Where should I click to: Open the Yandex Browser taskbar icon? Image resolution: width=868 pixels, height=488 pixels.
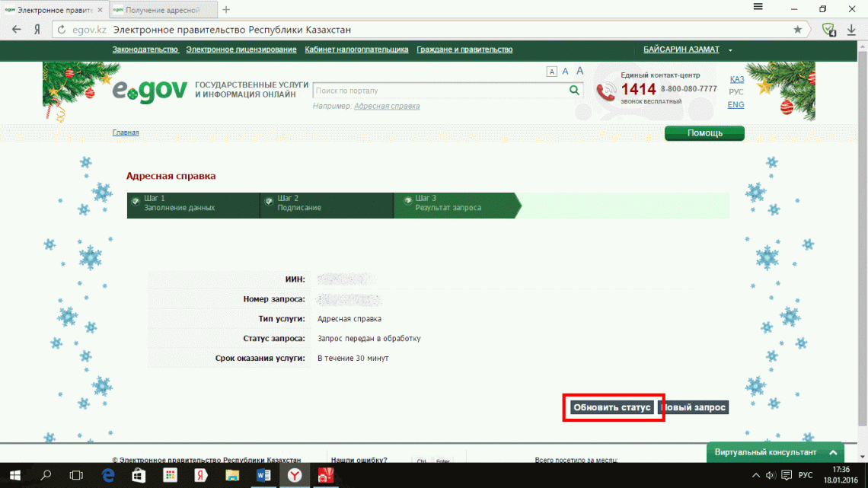click(x=294, y=474)
